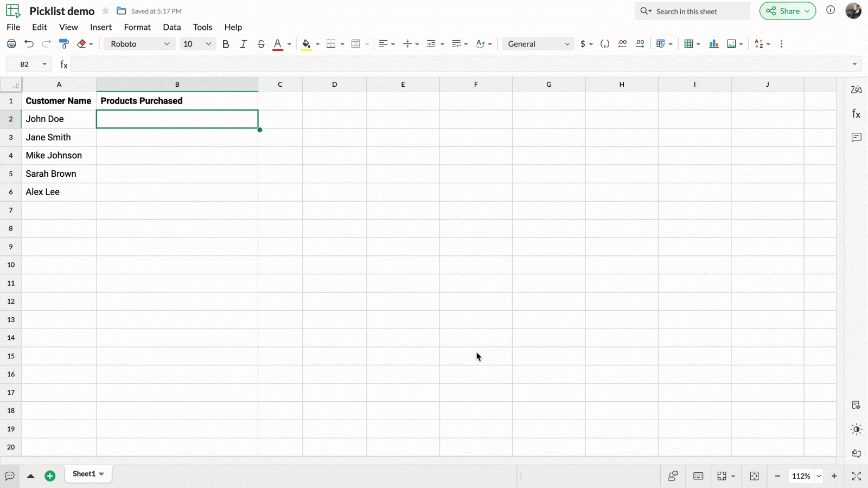Open the Data menu
This screenshot has width=868, height=488.
point(172,27)
